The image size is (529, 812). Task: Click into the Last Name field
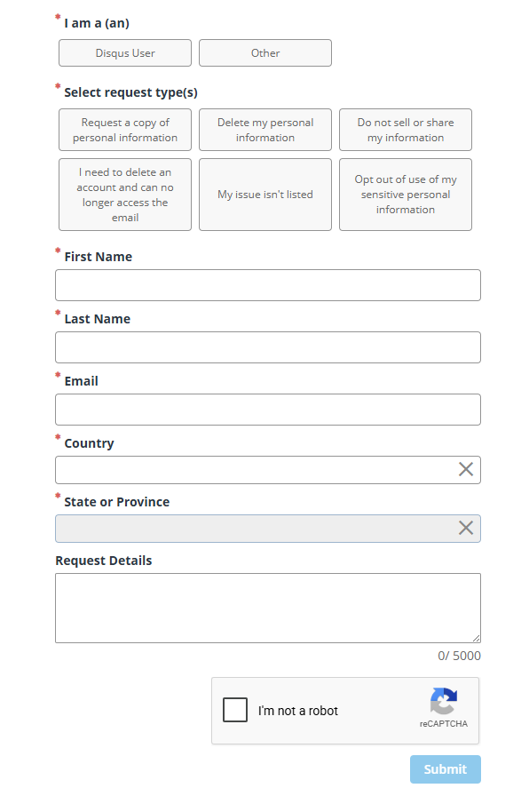(x=267, y=347)
